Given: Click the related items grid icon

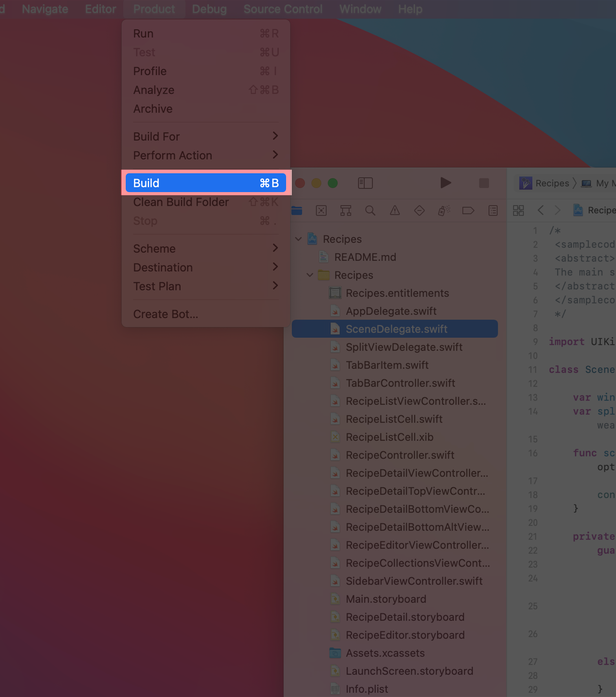Looking at the screenshot, I should click(518, 211).
